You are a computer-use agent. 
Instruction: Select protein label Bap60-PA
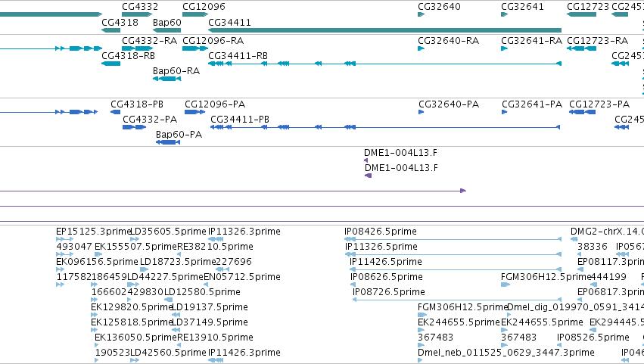(x=179, y=135)
